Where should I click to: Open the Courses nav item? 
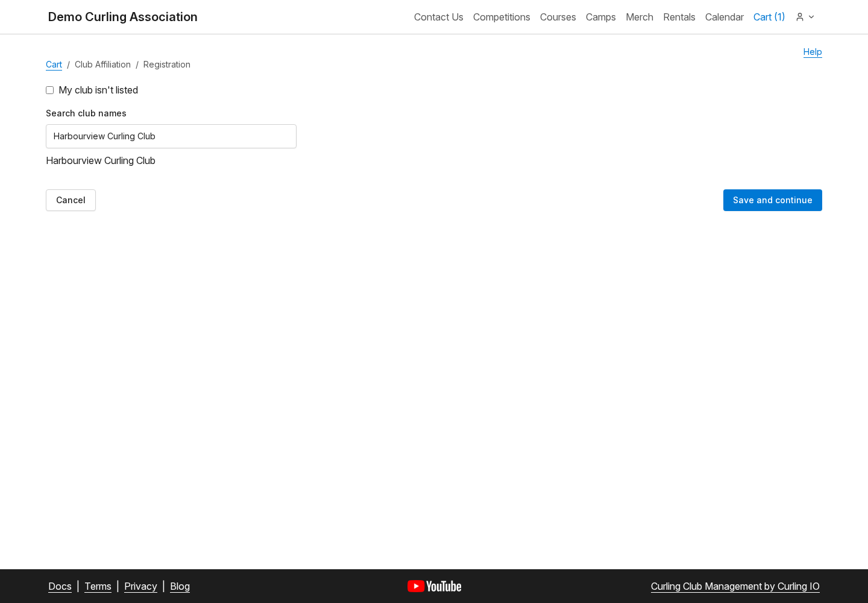(x=558, y=17)
